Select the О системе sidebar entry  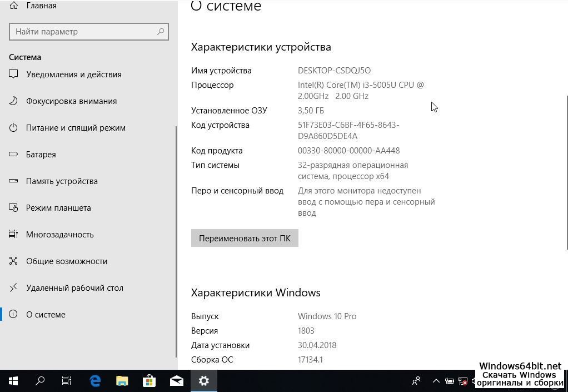pyautogui.click(x=46, y=315)
